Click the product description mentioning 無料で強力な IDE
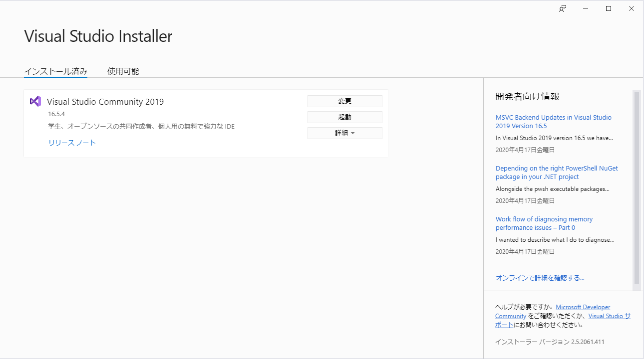644x359 pixels. click(x=141, y=127)
